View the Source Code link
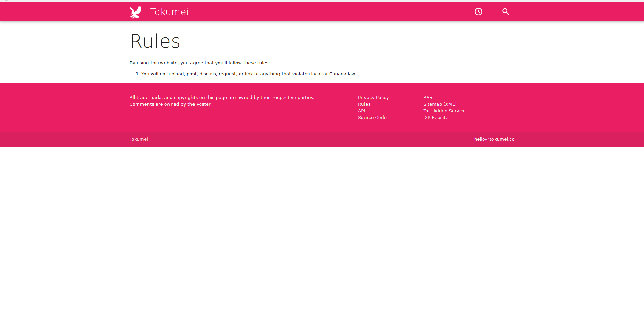644x328 pixels. pyautogui.click(x=372, y=118)
